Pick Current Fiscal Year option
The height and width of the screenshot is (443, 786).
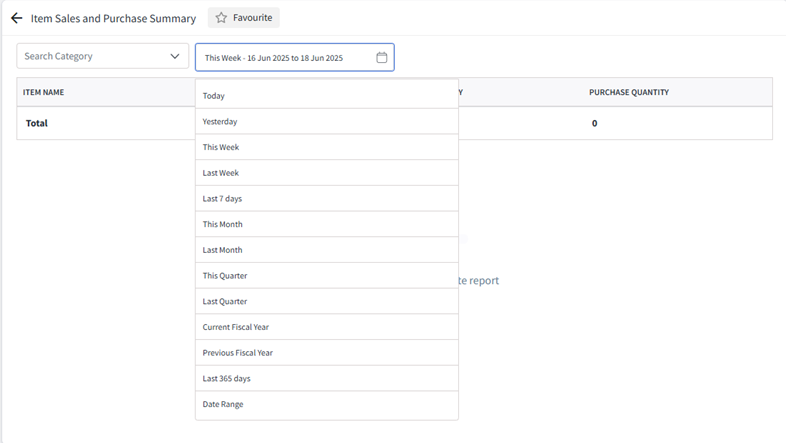(327, 327)
